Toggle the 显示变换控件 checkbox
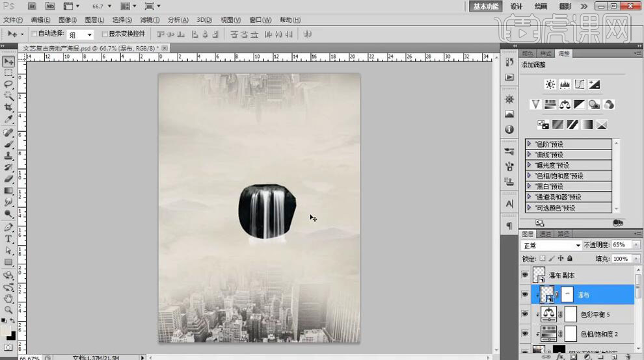The height and width of the screenshot is (360, 644). 105,34
